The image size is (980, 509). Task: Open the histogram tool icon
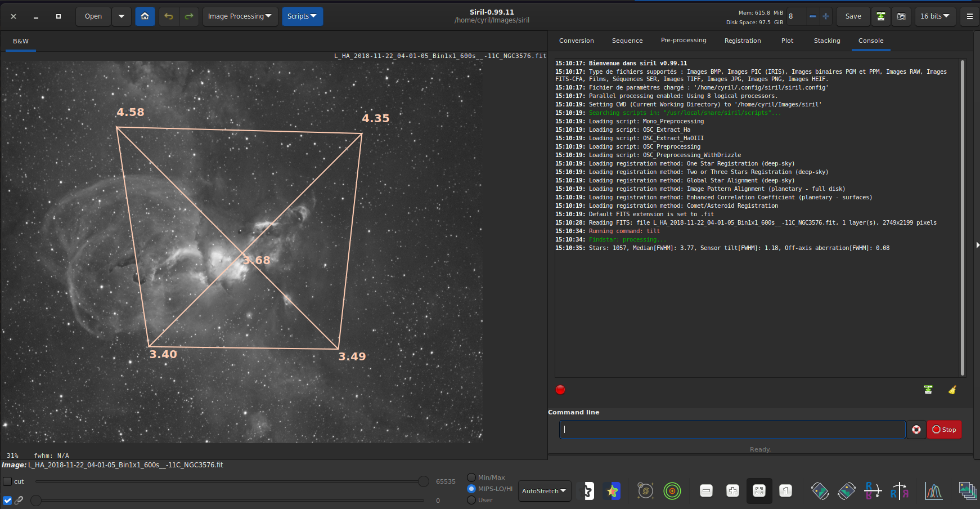click(x=933, y=491)
